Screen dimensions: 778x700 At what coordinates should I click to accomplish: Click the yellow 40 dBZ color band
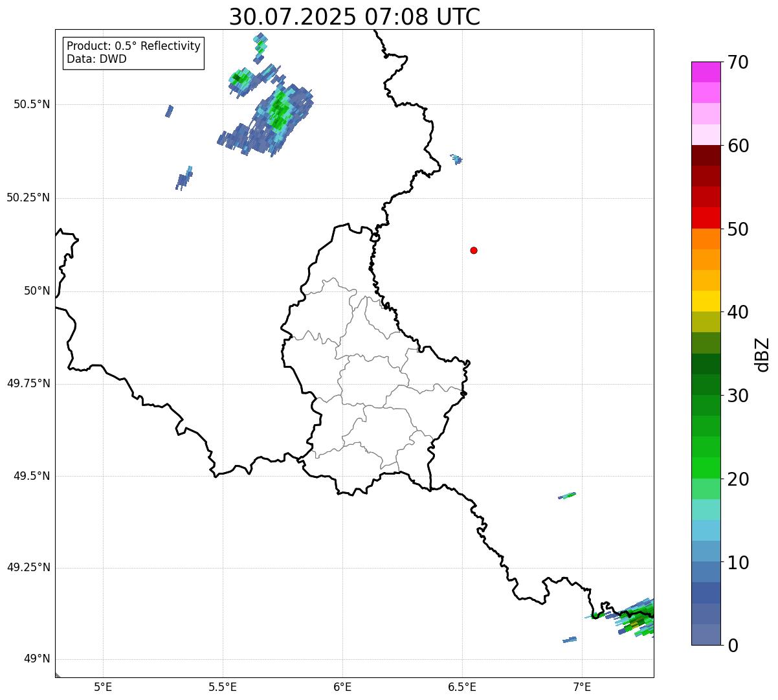706,301
